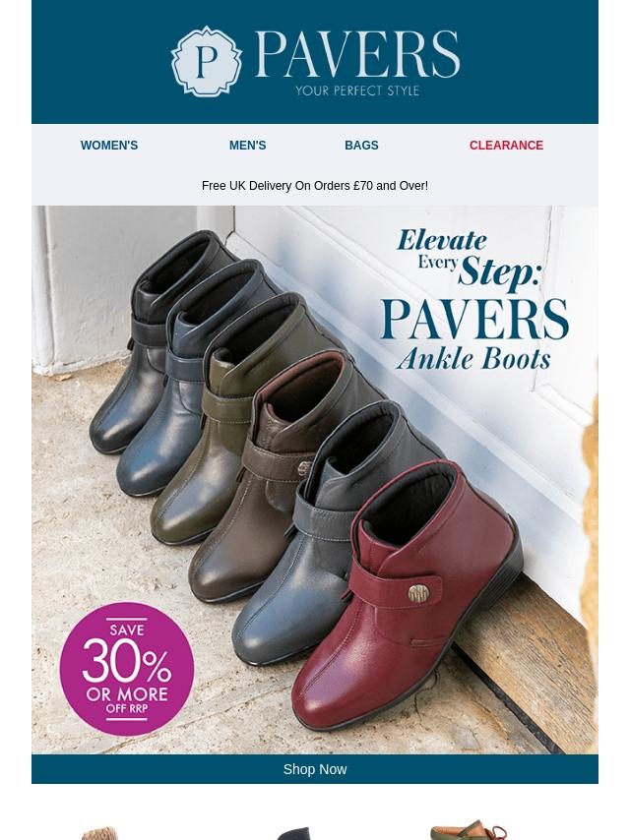630x840 pixels.
Task: Click the PAVERS wordmark in header
Action: 357,54
